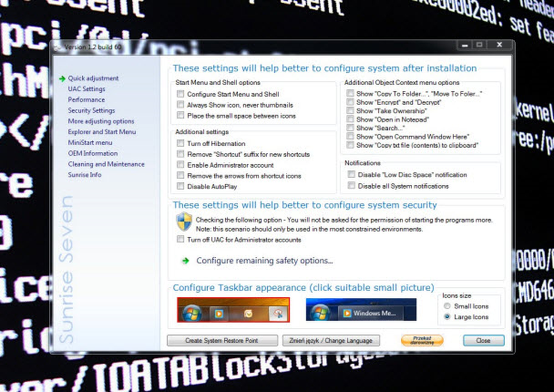Check Show Open in Notepad

pyautogui.click(x=351, y=119)
